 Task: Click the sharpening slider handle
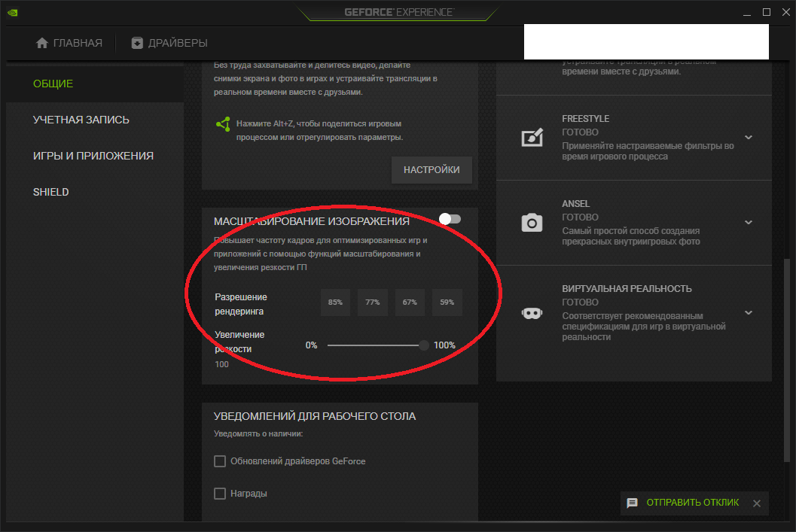423,345
